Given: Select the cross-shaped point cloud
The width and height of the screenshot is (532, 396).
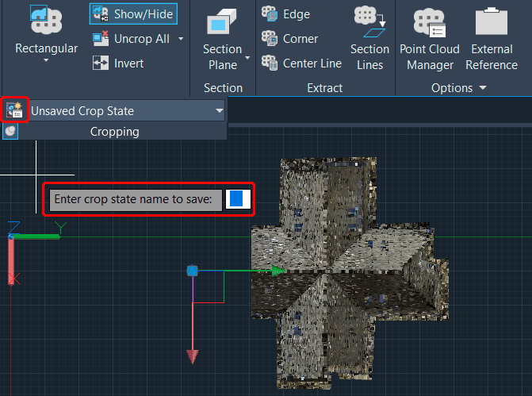Looking at the screenshot, I should pyautogui.click(x=350, y=274).
